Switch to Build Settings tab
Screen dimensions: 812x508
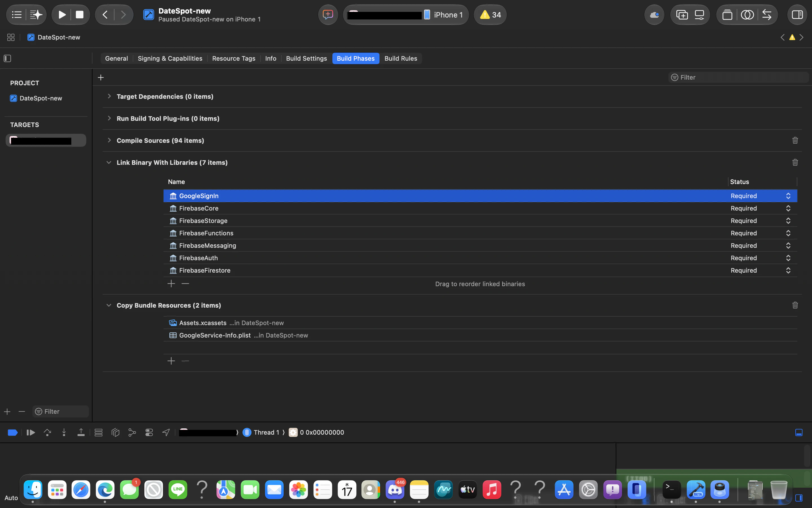tap(306, 58)
